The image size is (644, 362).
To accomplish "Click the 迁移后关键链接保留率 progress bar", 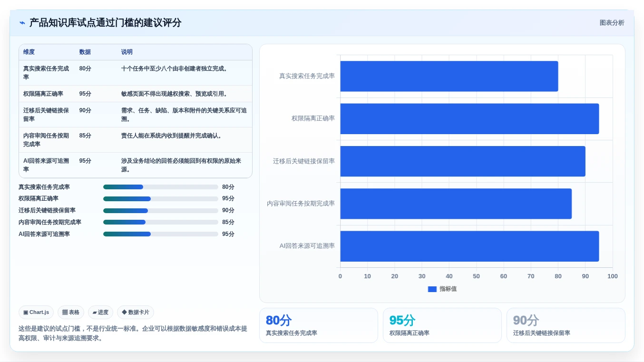I will point(161,211).
